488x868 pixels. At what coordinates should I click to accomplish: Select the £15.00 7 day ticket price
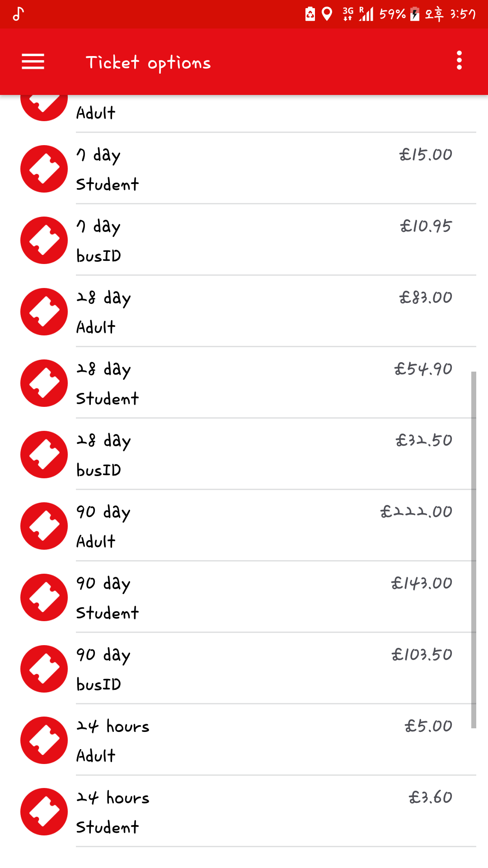tap(425, 155)
